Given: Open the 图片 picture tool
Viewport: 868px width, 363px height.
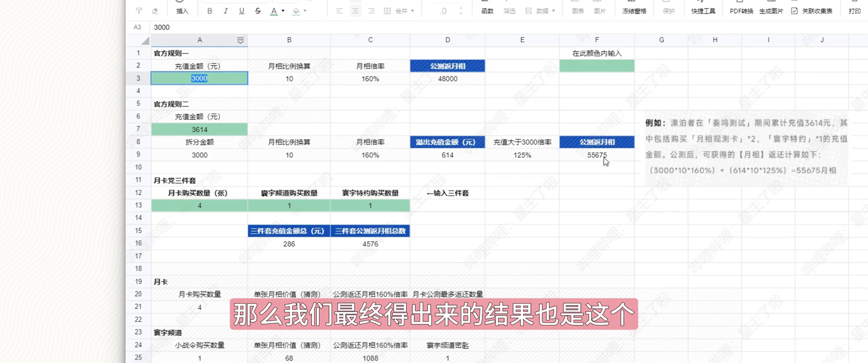Looking at the screenshot, I should point(600,11).
